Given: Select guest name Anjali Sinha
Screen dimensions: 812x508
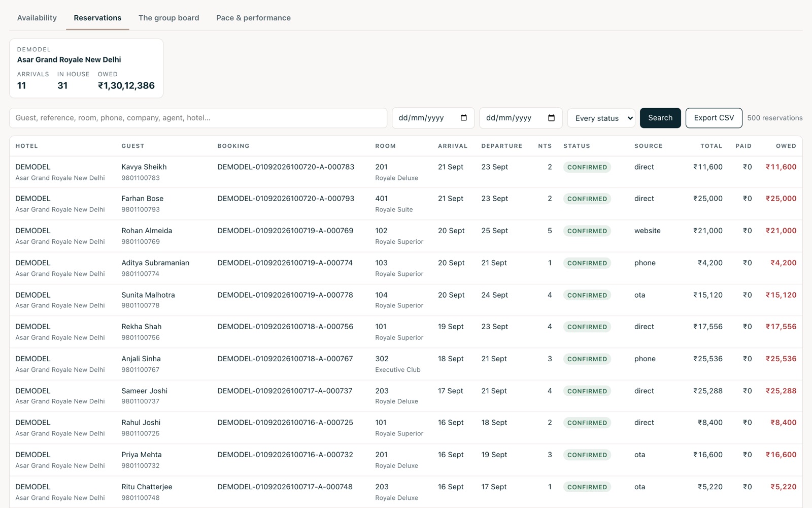Looking at the screenshot, I should 141,359.
